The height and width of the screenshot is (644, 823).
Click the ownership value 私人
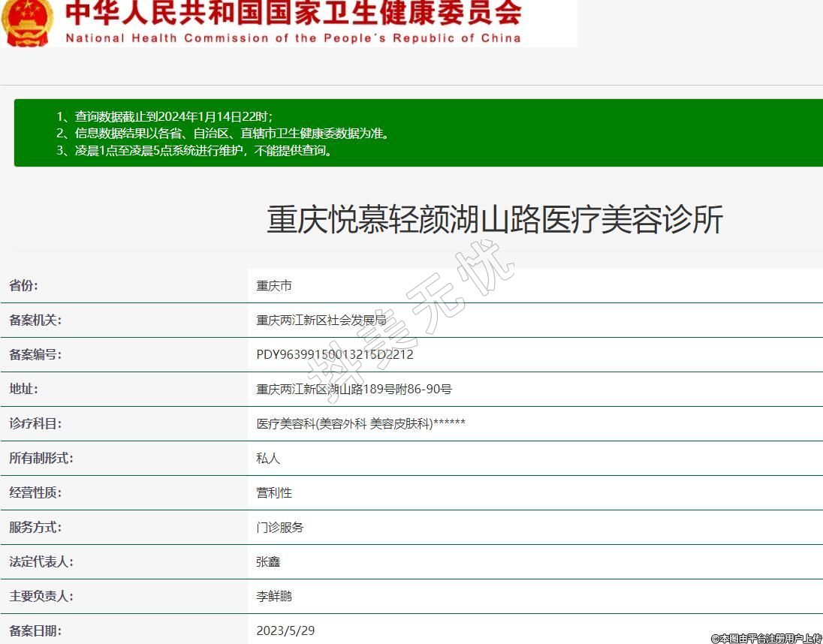pos(268,459)
